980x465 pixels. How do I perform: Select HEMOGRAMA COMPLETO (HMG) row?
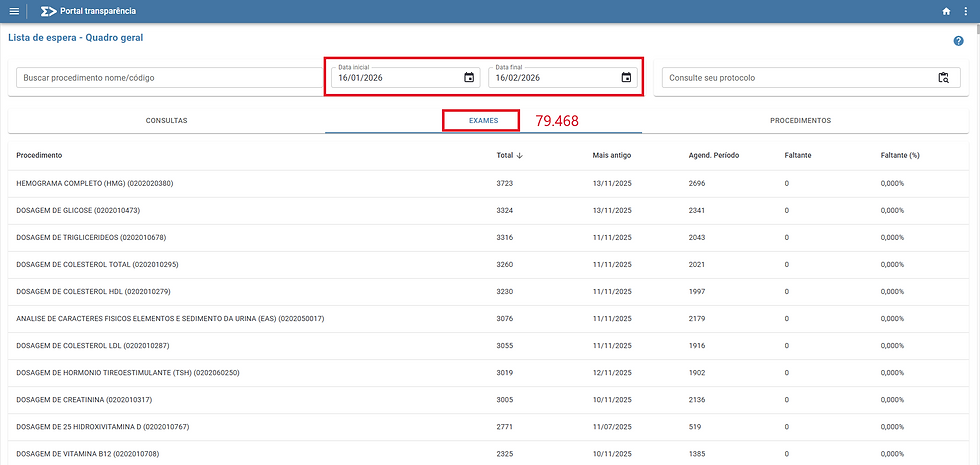pos(488,184)
